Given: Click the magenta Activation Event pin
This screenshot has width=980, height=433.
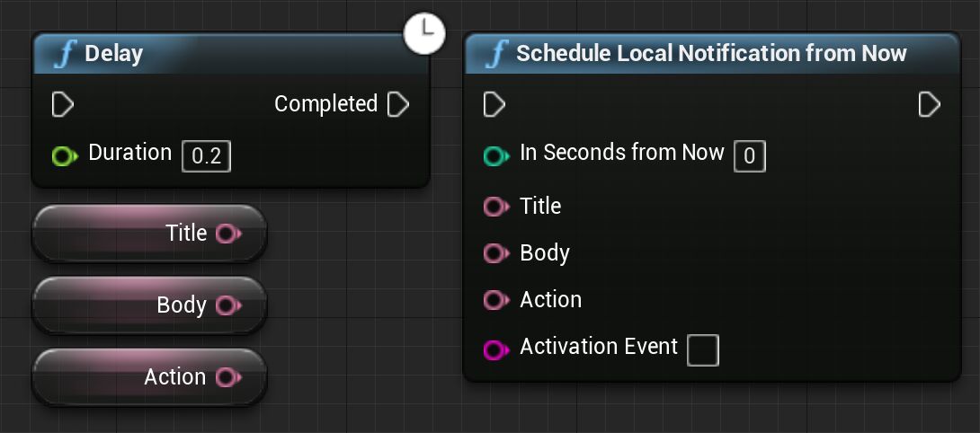Looking at the screenshot, I should pyautogui.click(x=495, y=349).
